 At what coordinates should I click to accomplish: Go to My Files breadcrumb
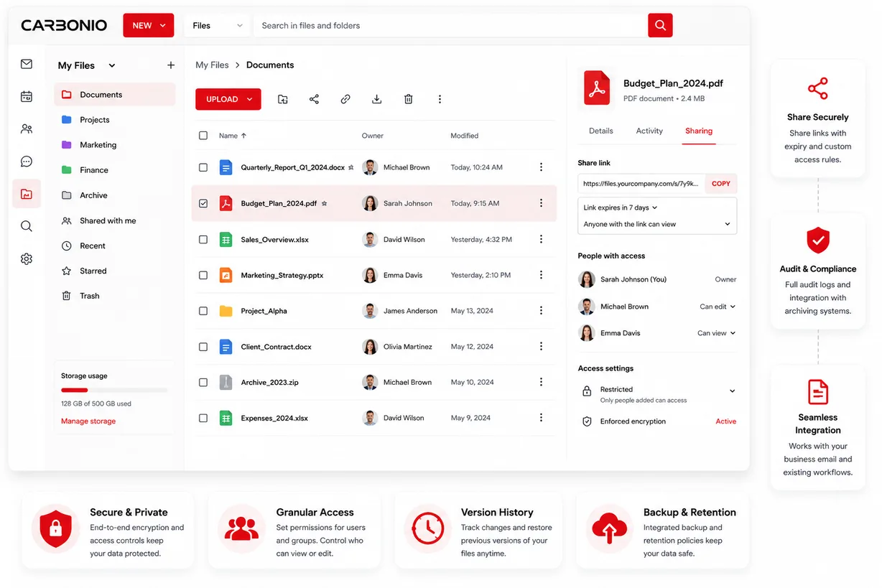pyautogui.click(x=212, y=65)
